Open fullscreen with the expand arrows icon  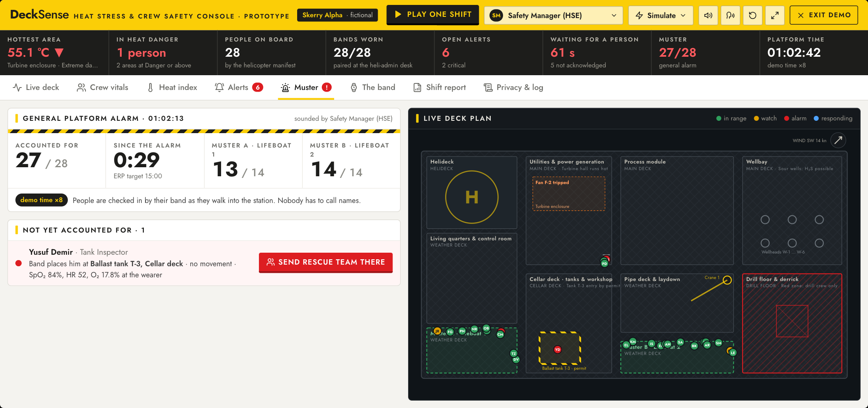pos(775,16)
